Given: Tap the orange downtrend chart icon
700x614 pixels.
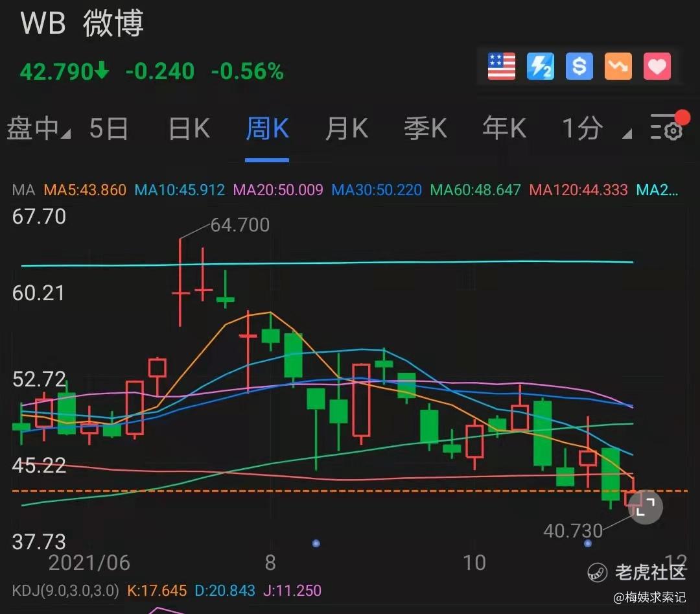Looking at the screenshot, I should (618, 66).
